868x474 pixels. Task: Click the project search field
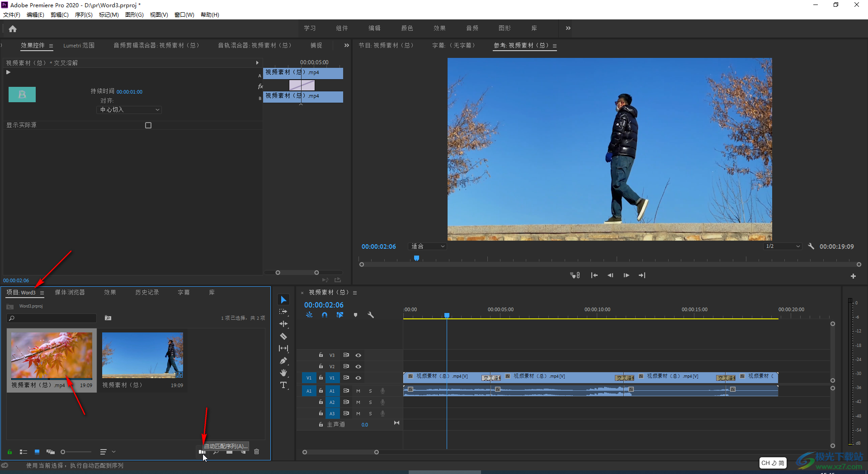point(52,318)
